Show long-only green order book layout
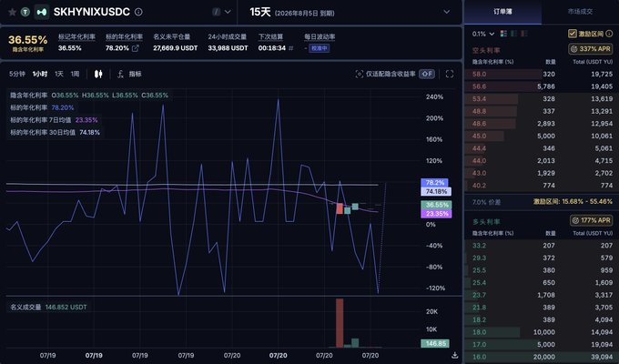619x364 pixels. (x=513, y=34)
